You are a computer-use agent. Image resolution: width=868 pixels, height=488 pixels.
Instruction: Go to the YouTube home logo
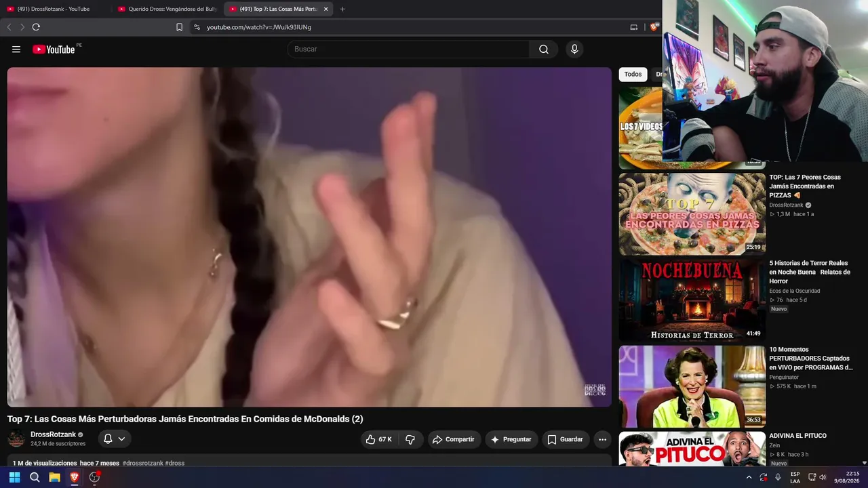54,49
